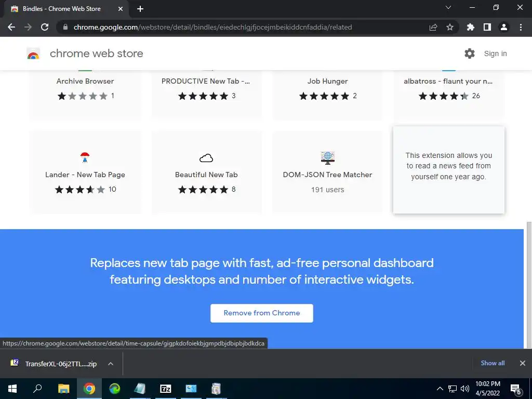Show all downloads
The width and height of the screenshot is (532, 399).
(493, 363)
